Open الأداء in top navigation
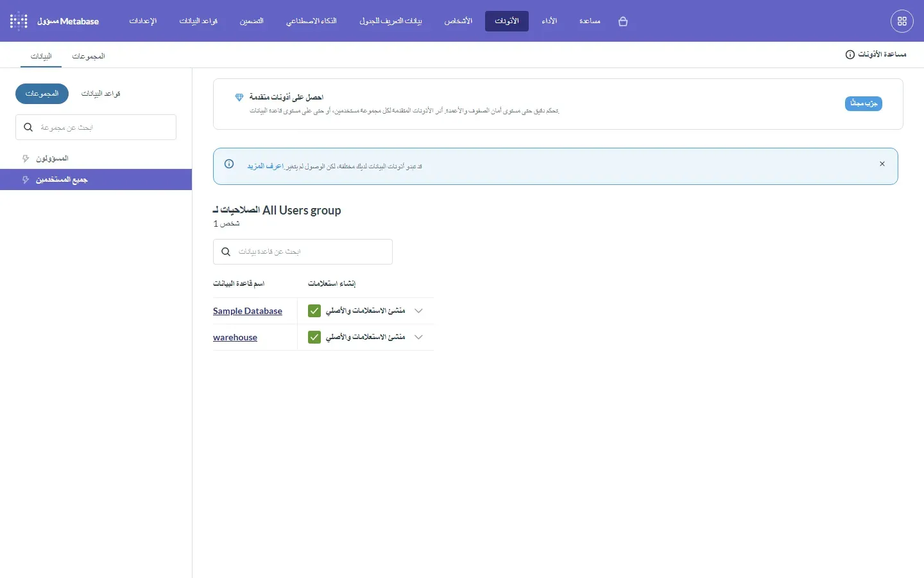This screenshot has height=578, width=924. pos(549,21)
